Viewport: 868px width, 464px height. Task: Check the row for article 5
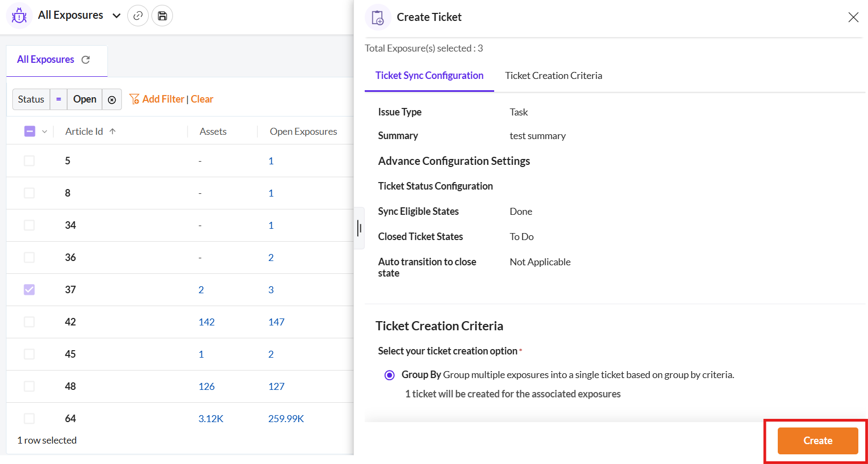point(30,161)
